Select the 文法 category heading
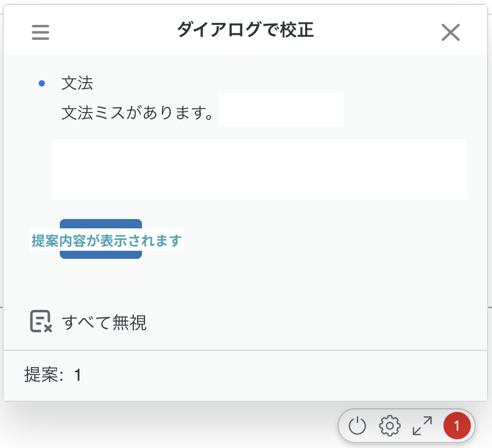 click(x=77, y=83)
